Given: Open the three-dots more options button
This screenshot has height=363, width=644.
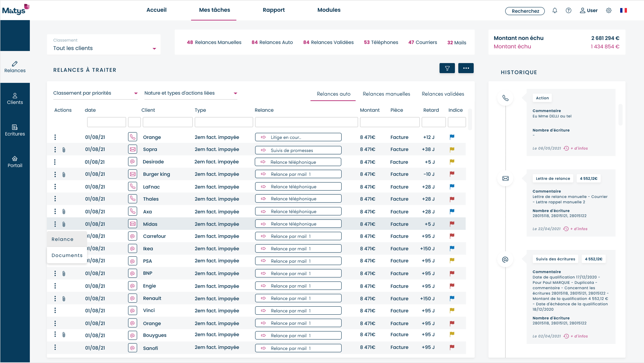Looking at the screenshot, I should 466,68.
